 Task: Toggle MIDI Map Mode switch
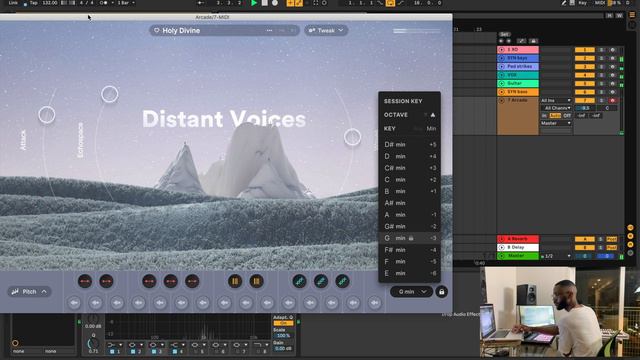[600, 3]
